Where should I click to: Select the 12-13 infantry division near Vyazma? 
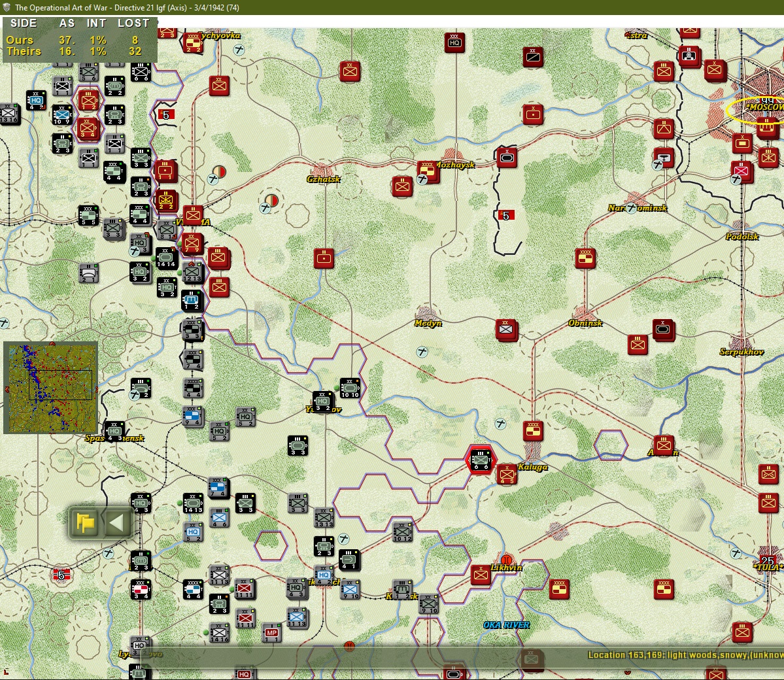pyautogui.click(x=192, y=271)
